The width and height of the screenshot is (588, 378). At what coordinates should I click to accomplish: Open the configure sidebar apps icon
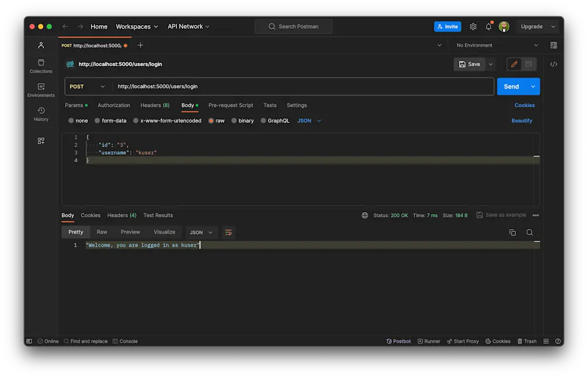point(41,141)
